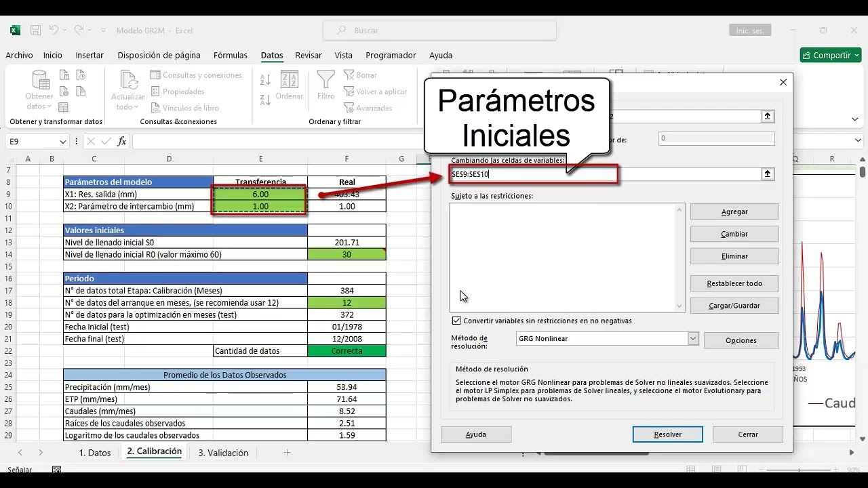Click the Buscar search box

click(x=439, y=30)
